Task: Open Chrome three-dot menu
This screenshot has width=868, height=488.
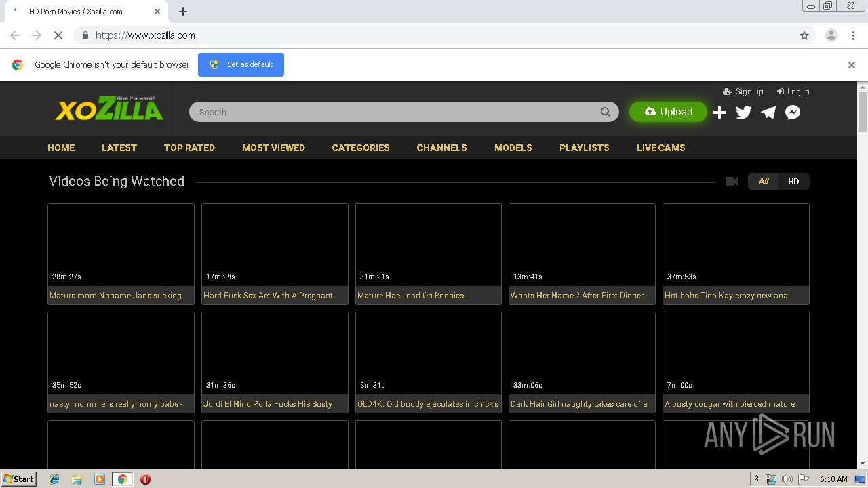Action: point(853,35)
